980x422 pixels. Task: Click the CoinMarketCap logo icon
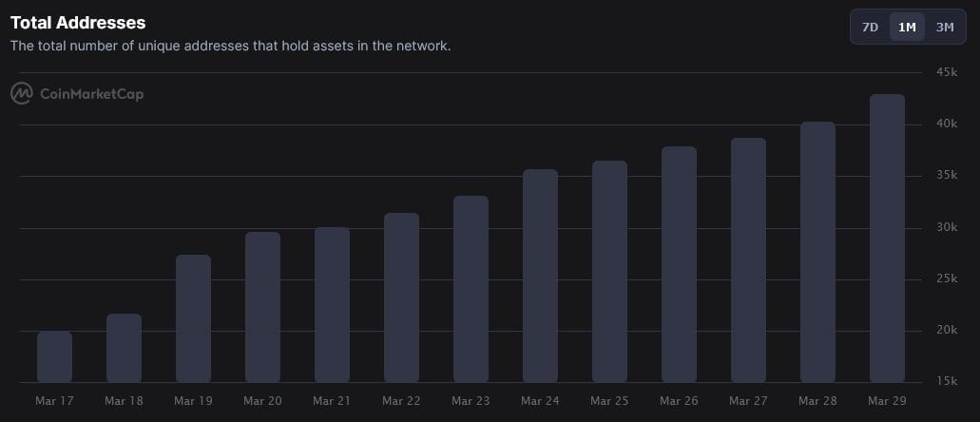(x=21, y=93)
